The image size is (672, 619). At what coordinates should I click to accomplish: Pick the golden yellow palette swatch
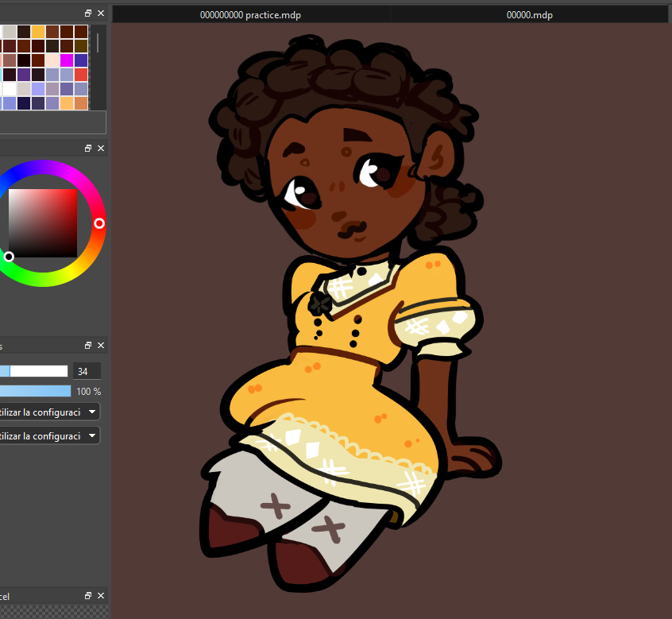click(38, 32)
